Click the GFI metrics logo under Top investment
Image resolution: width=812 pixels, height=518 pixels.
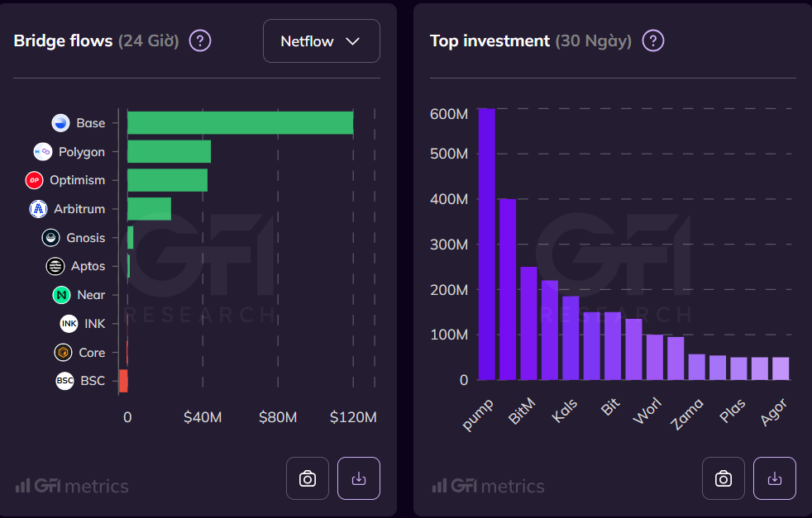[x=488, y=486]
